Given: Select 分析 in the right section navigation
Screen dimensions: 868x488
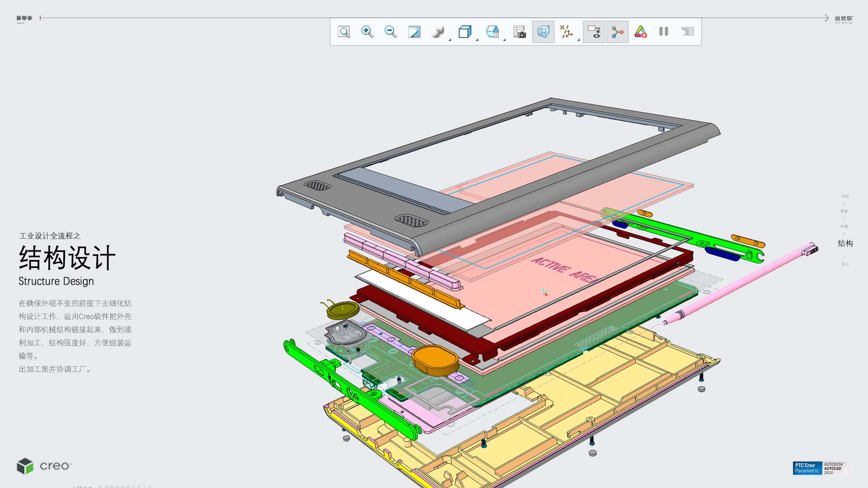Looking at the screenshot, I should point(845,197).
